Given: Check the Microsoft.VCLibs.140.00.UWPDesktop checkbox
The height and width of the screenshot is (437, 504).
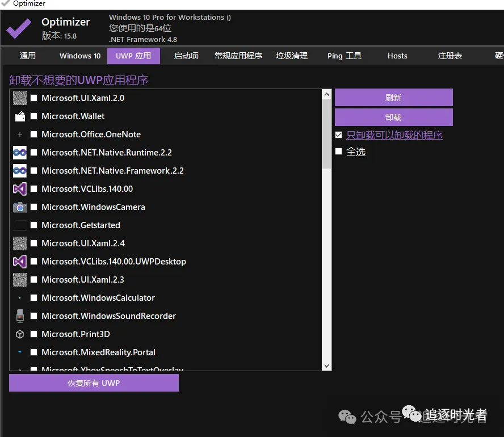Looking at the screenshot, I should click(33, 262).
